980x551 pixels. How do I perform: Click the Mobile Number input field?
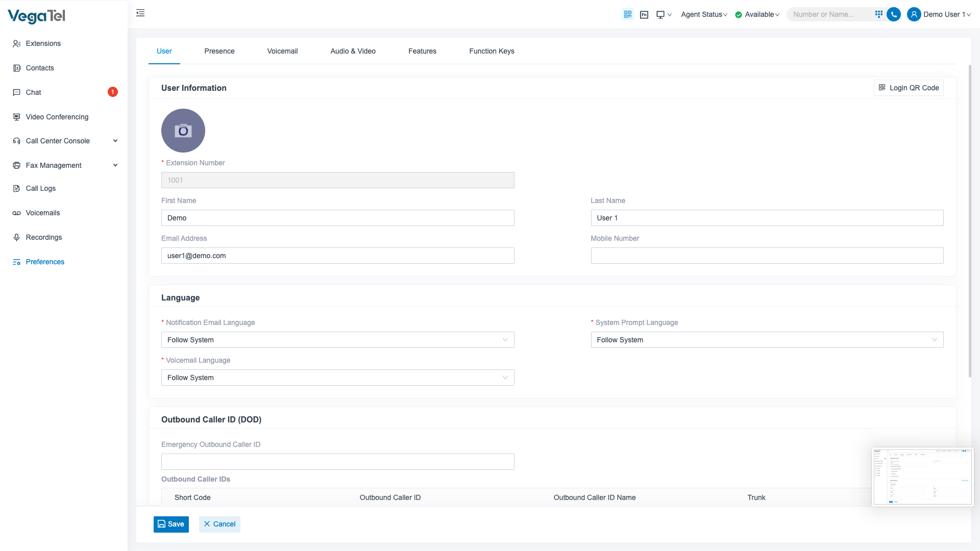click(767, 256)
